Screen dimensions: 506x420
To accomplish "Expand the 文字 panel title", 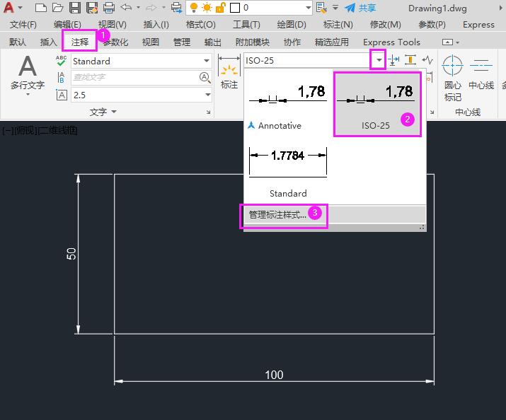I will coord(103,112).
